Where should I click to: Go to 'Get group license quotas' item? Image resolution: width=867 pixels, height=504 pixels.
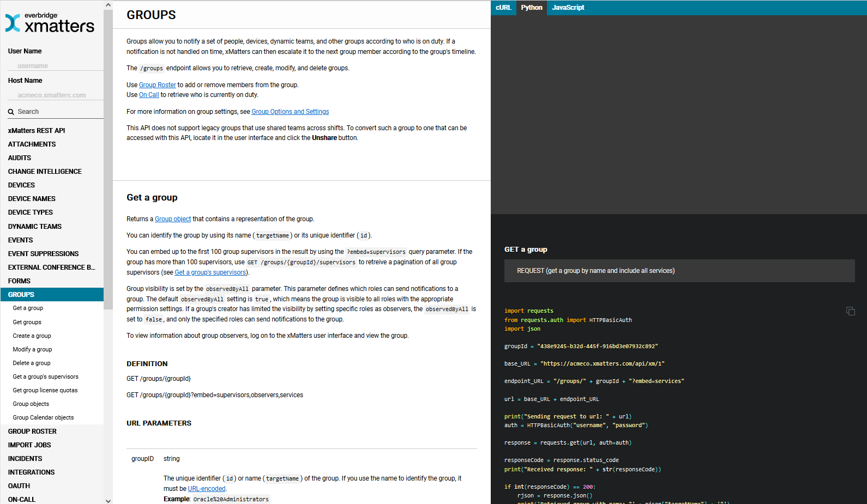45,390
